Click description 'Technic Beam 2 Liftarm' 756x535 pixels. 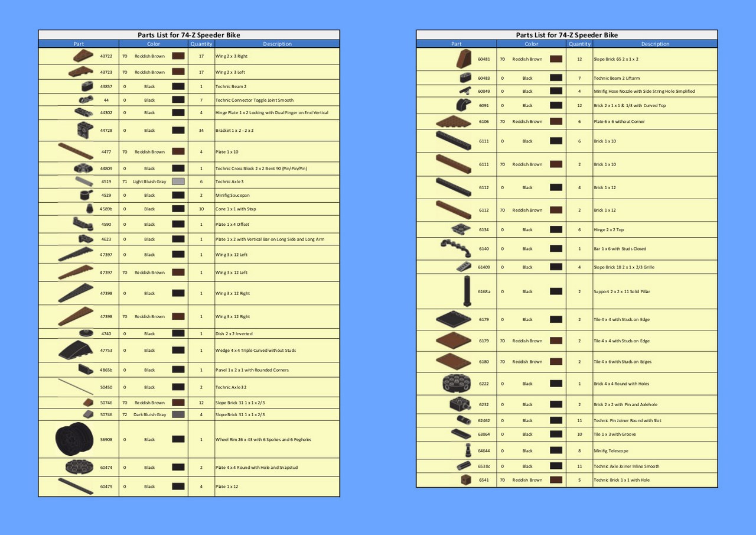[x=617, y=77]
